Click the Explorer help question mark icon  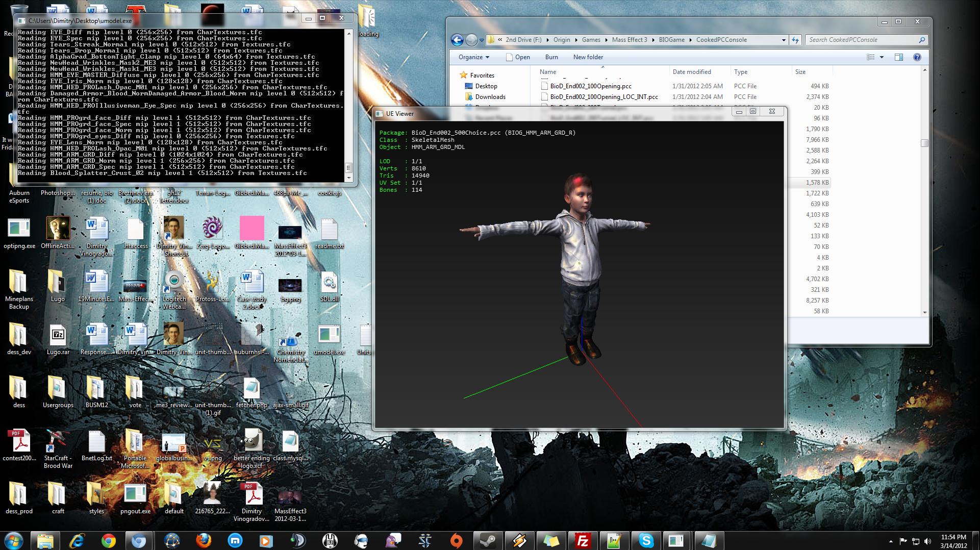(917, 57)
